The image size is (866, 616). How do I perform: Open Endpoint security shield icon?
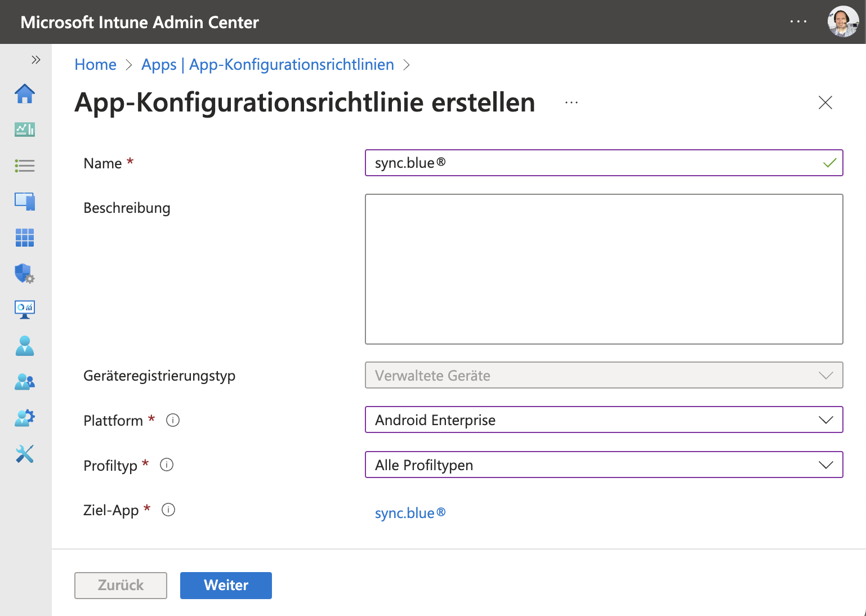pos(25,274)
